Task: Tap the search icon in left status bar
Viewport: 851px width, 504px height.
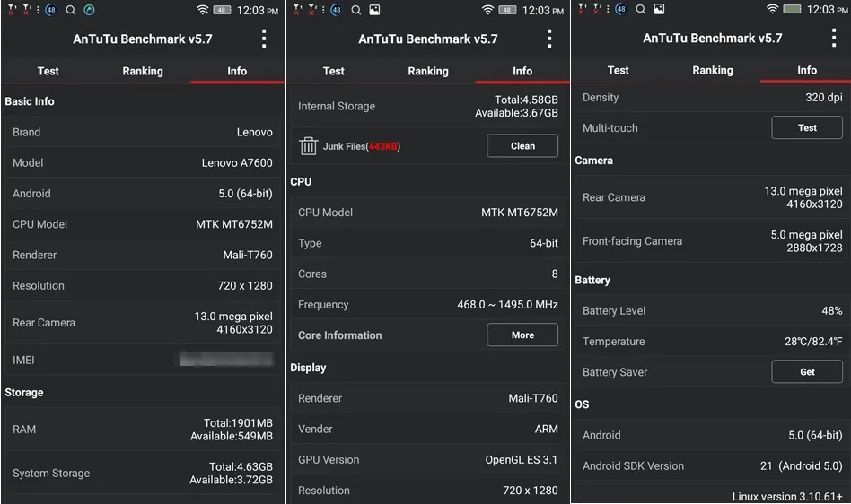Action: point(71,10)
